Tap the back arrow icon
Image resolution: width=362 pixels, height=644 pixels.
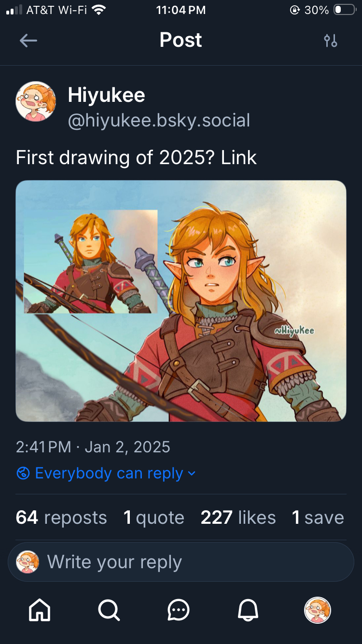(x=28, y=41)
